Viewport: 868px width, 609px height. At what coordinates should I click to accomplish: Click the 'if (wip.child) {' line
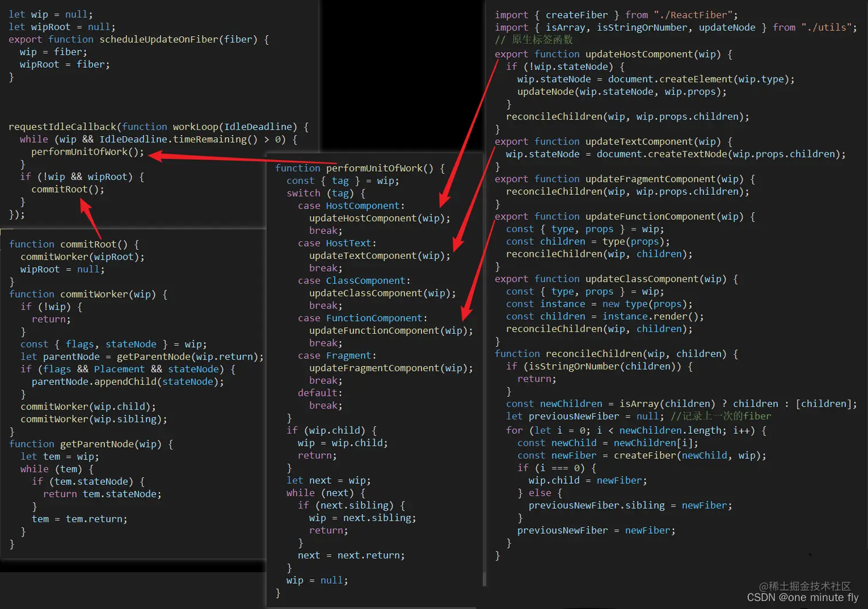332,431
